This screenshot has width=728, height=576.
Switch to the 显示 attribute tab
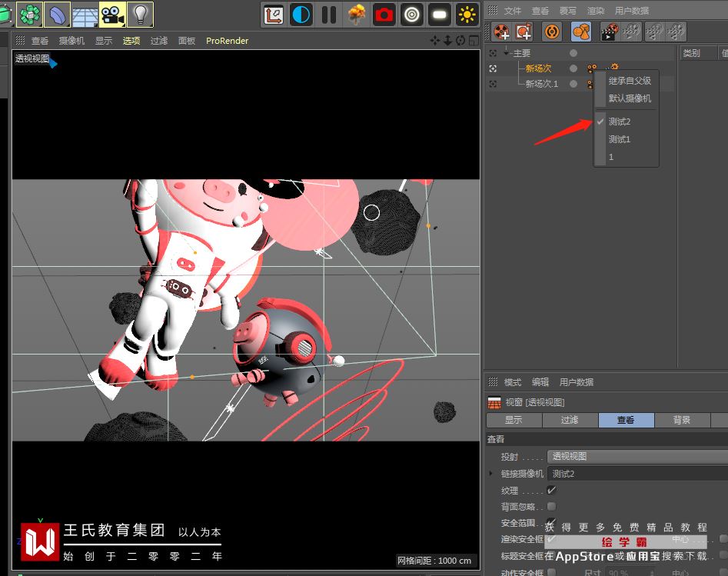click(x=514, y=420)
